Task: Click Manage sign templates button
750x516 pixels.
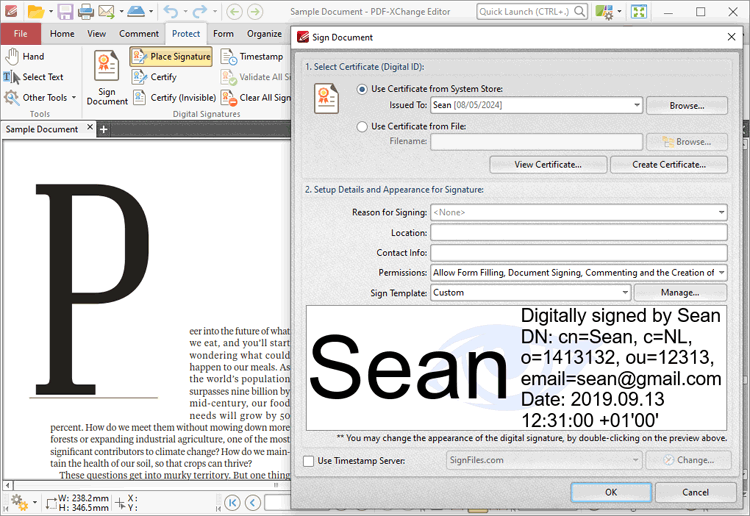Action: click(x=680, y=293)
